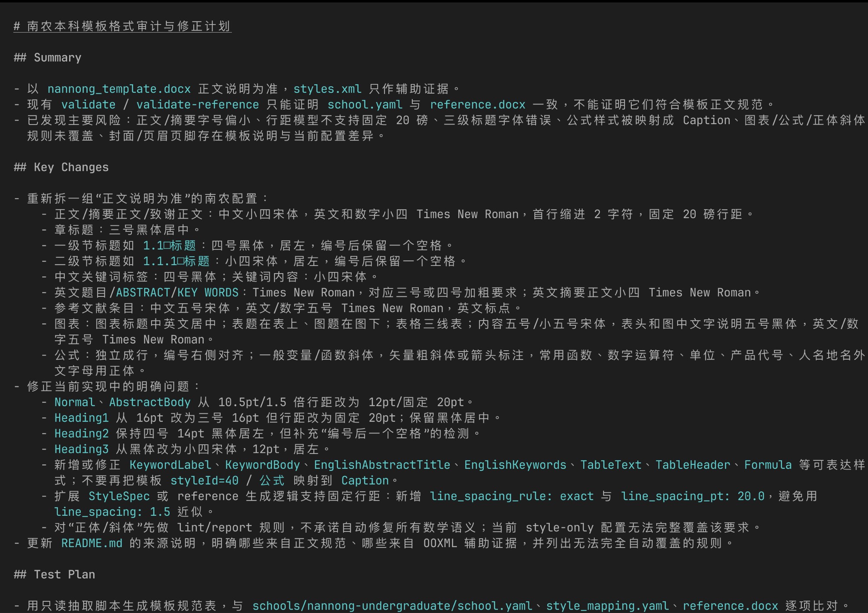Click the KeywordBody style name
The height and width of the screenshot is (613, 868).
(263, 465)
